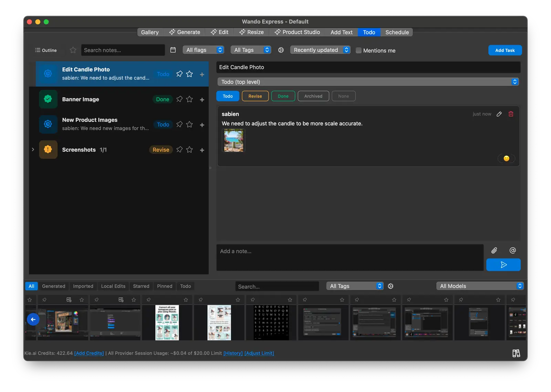Click the paperclip attach file icon

click(x=494, y=250)
